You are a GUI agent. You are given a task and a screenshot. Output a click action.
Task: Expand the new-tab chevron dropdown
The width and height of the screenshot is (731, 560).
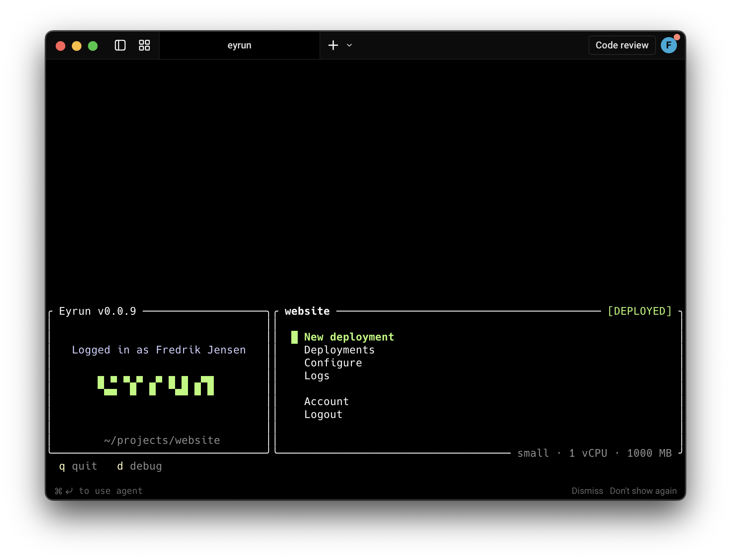[x=349, y=46]
